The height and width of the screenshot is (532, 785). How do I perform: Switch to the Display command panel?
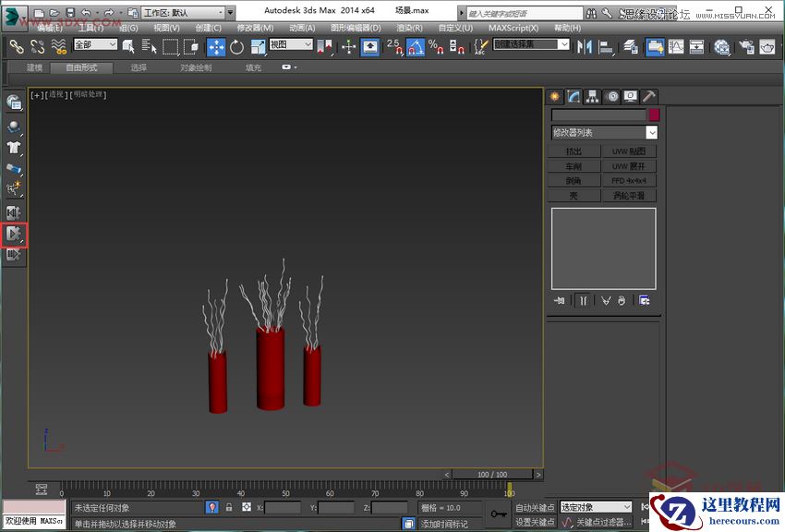point(630,96)
